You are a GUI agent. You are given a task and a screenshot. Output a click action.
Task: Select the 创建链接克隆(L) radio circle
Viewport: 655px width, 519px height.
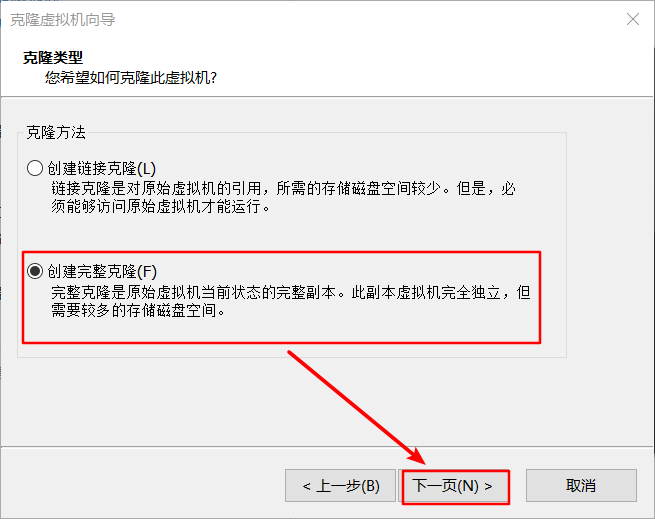pyautogui.click(x=35, y=168)
